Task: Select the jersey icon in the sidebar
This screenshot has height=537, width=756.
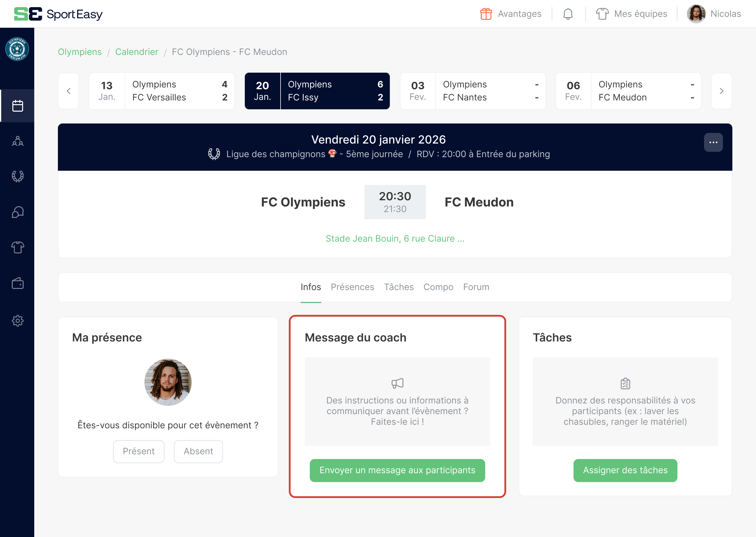Action: (17, 248)
